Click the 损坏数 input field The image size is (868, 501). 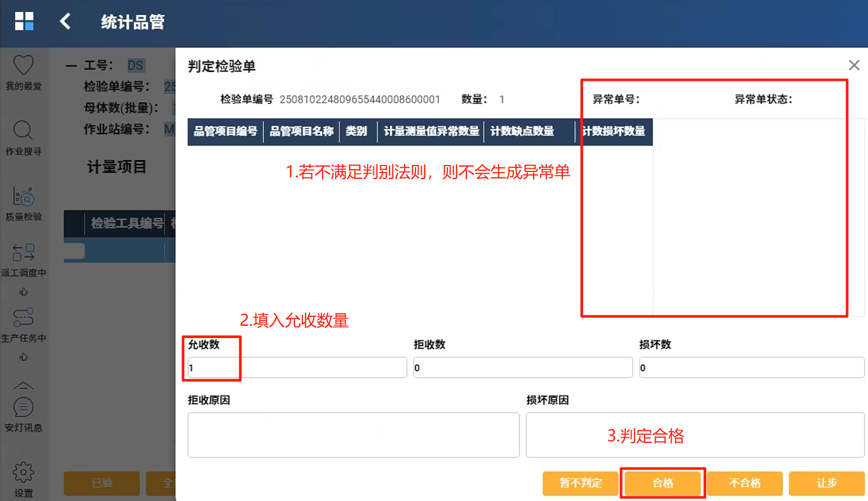(x=752, y=367)
